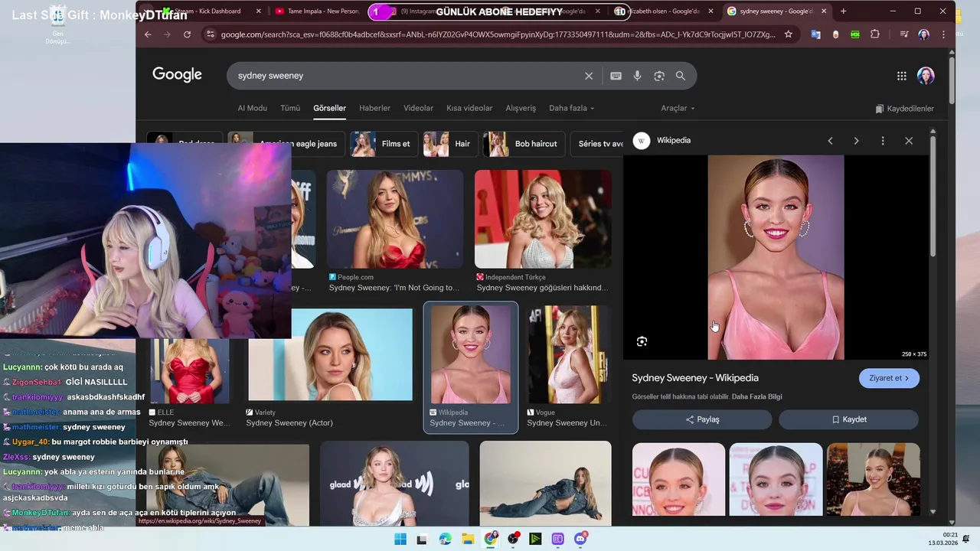Open preview panel three-dot options

[x=883, y=141]
